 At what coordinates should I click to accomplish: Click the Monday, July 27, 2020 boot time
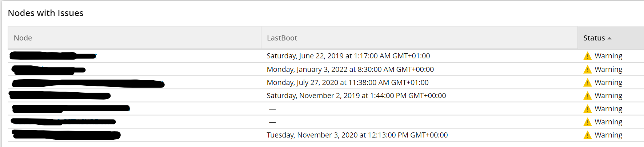click(x=347, y=82)
